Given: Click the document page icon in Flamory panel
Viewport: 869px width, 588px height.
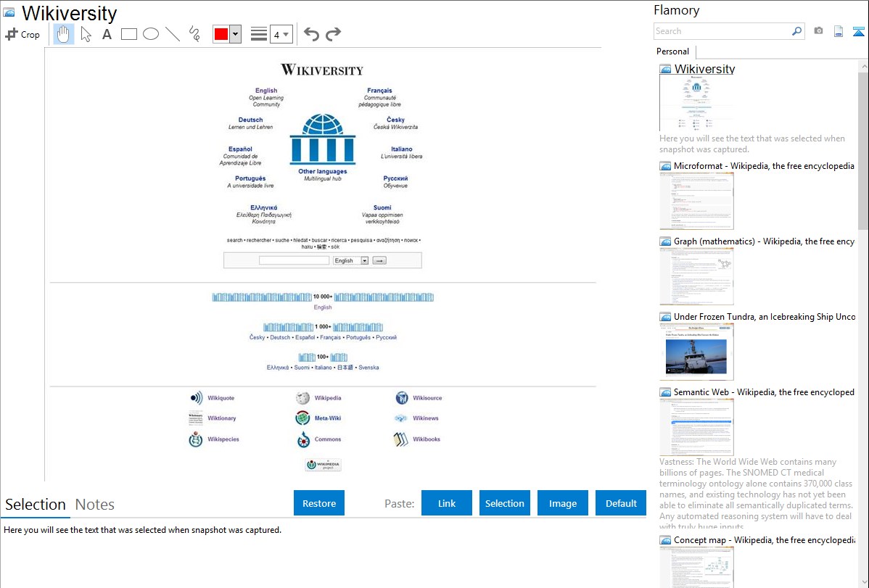Looking at the screenshot, I should click(x=839, y=31).
